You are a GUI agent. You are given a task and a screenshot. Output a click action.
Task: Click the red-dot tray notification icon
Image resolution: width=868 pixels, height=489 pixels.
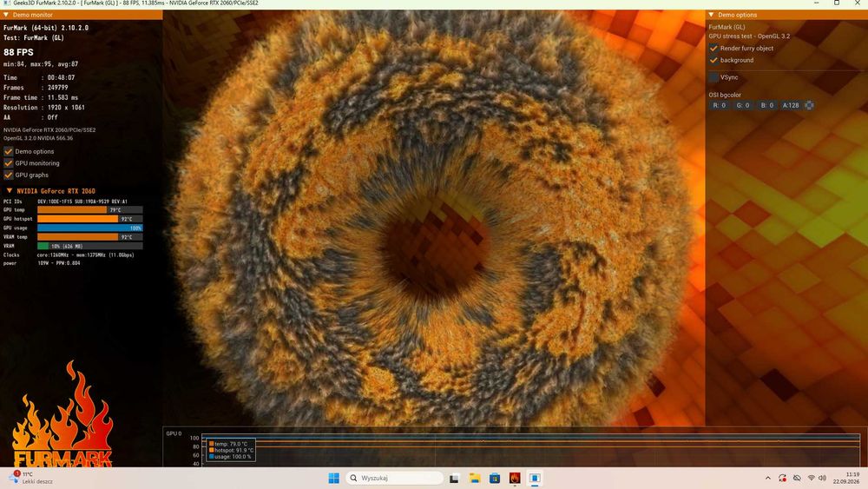click(782, 478)
